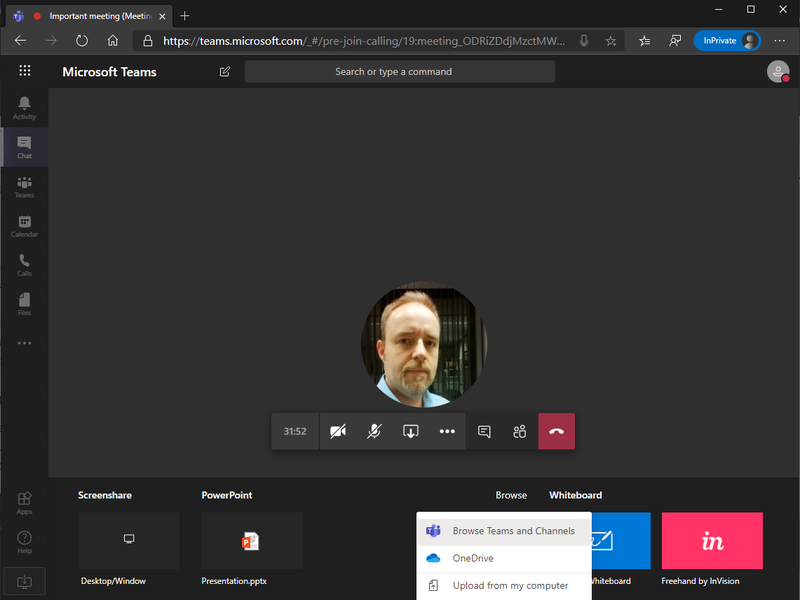The width and height of the screenshot is (800, 600).
Task: Select the Important meeting browser tab
Action: (89, 16)
